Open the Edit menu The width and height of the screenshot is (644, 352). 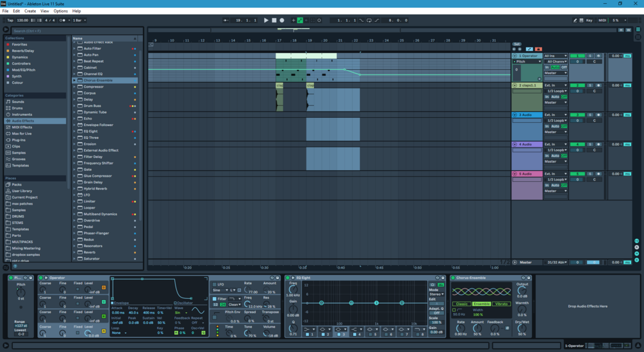(x=17, y=11)
